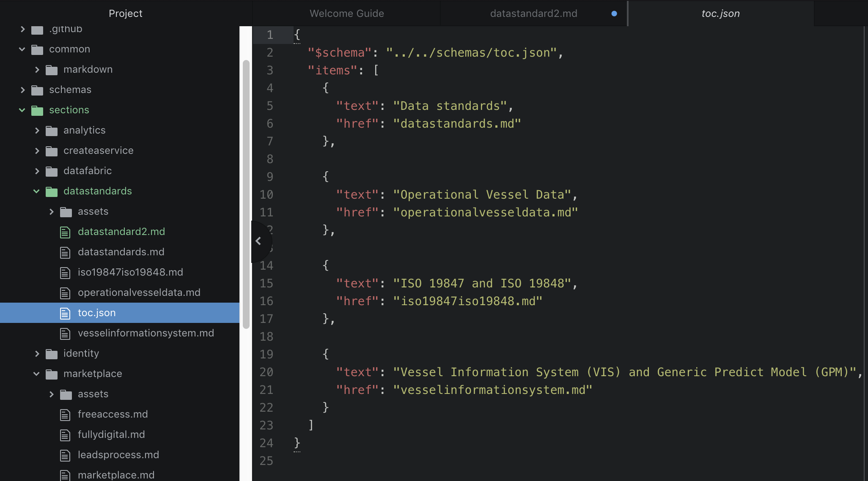Expand the datafabric folder chevron
Screen dimensions: 868x481
tap(37, 171)
